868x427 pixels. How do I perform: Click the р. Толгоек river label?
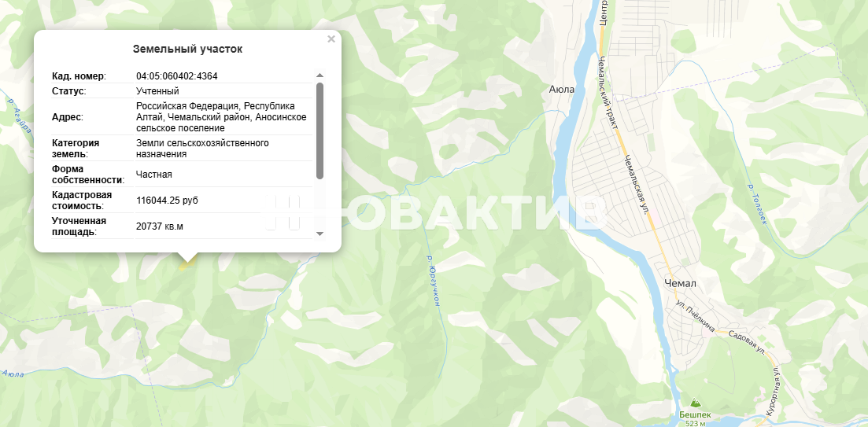[x=755, y=204]
